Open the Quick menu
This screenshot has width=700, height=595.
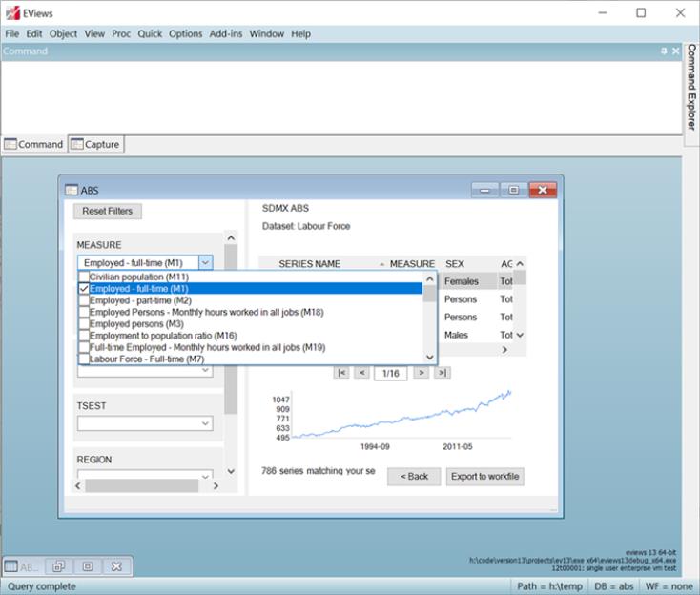[150, 33]
